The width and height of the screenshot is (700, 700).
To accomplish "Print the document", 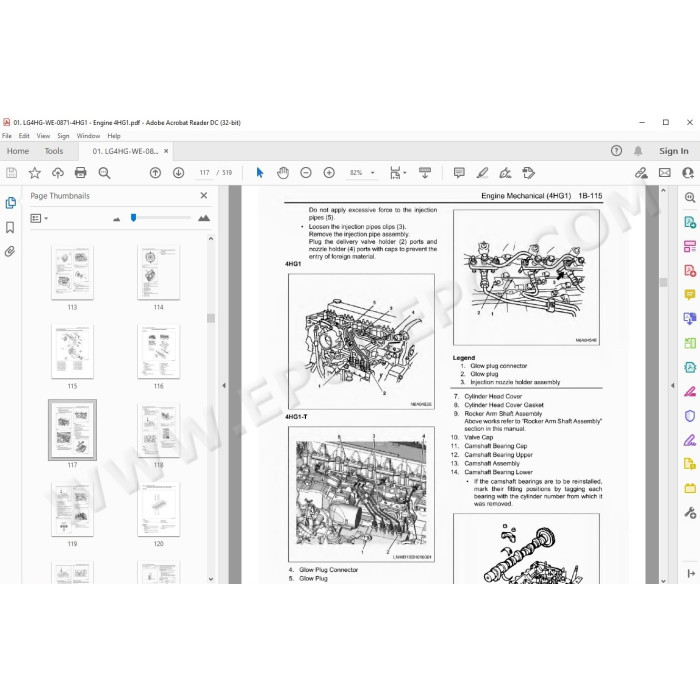I will tap(80, 173).
